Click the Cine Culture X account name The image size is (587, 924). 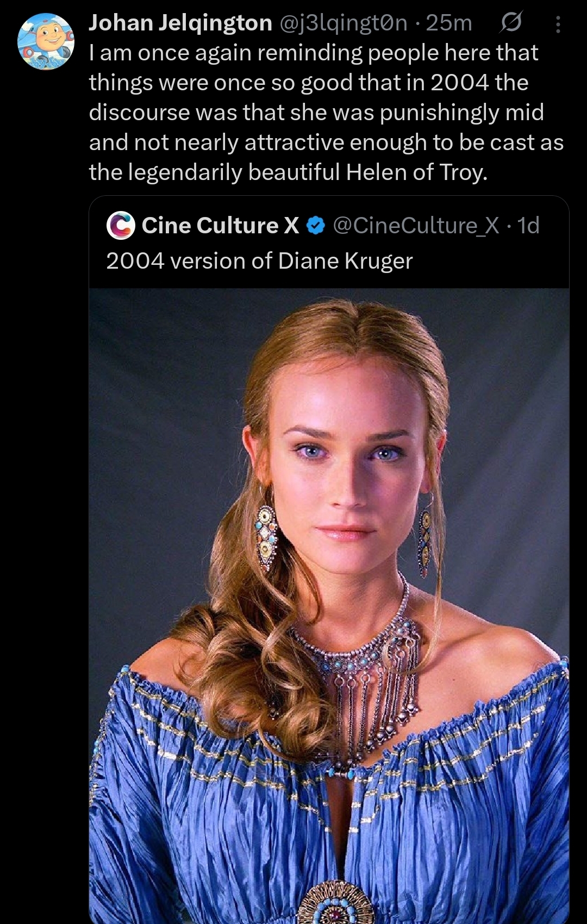tap(220, 225)
